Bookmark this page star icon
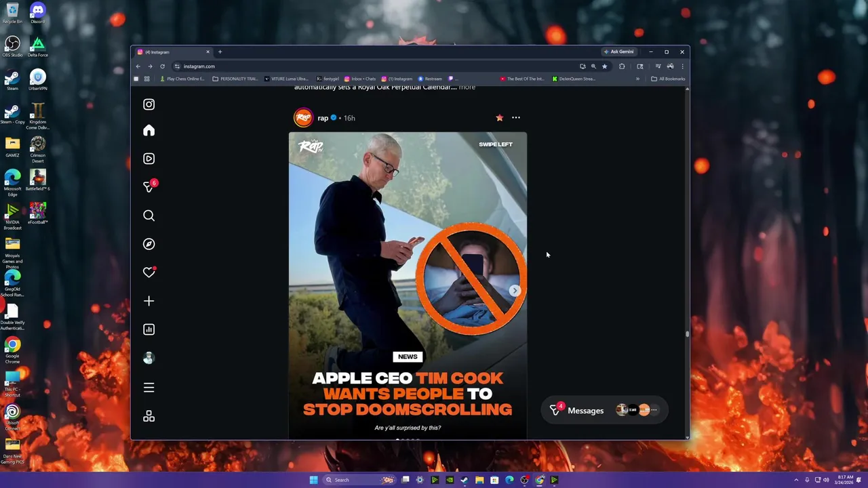This screenshot has height=488, width=868. (604, 66)
